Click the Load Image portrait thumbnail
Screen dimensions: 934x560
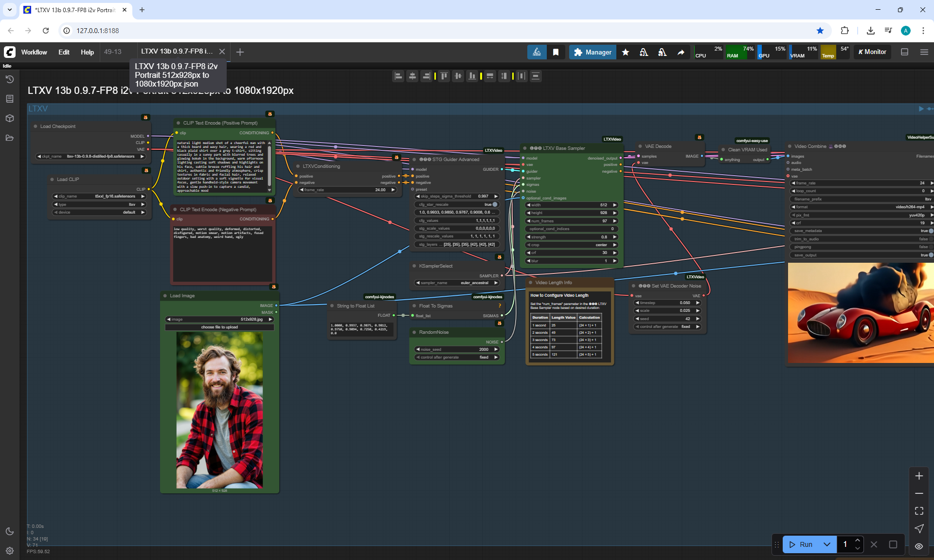219,410
